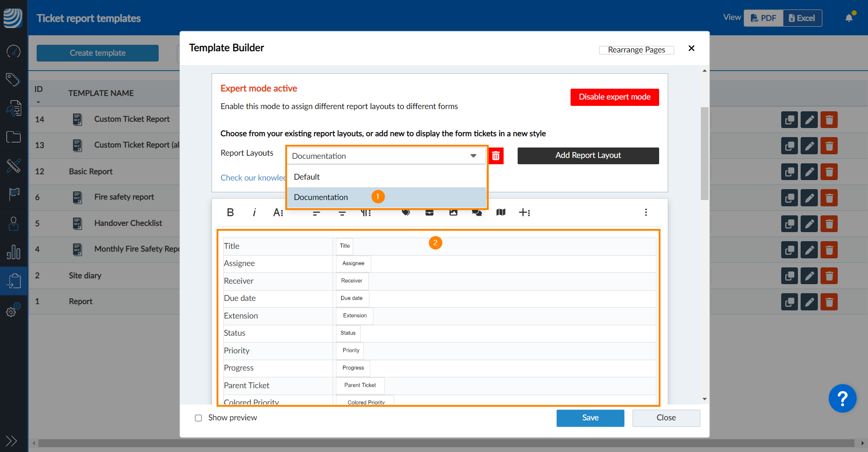This screenshot has width=868, height=452.
Task: Choose Documentation in the layout list
Action: 321,197
